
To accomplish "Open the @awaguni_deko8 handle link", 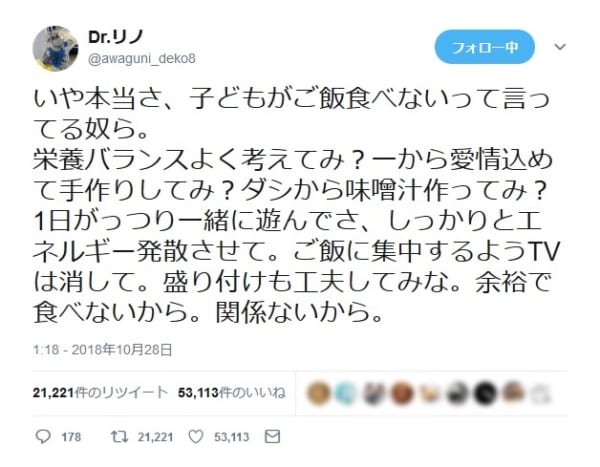I will click(142, 59).
